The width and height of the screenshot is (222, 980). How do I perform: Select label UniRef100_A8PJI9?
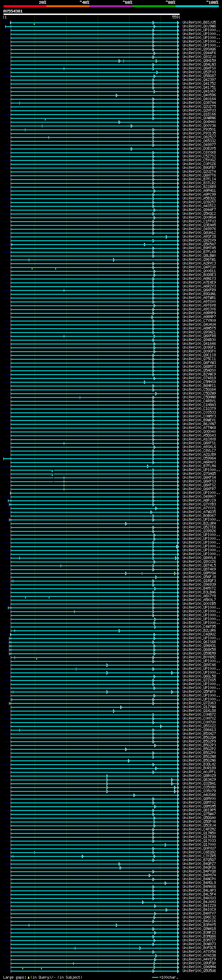pos(199,500)
